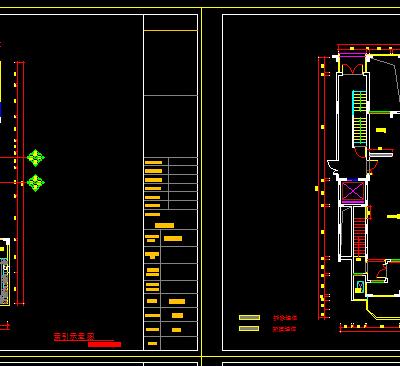Image resolution: width=400 pixels, height=366 pixels.
Task: Click the double door arcs at plan top
Action: (353, 69)
